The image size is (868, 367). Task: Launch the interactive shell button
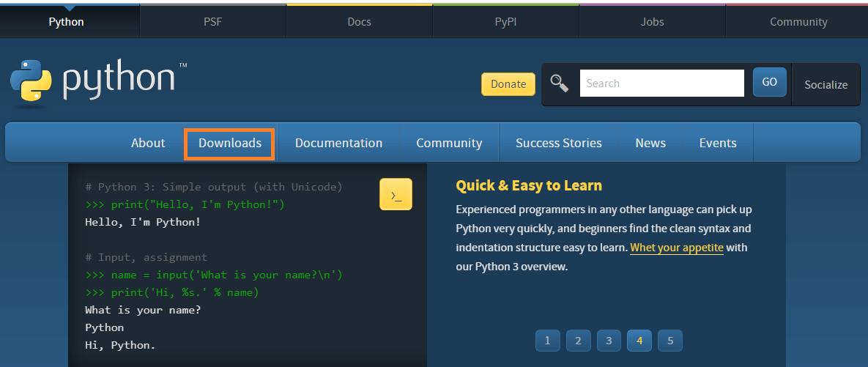(x=396, y=194)
